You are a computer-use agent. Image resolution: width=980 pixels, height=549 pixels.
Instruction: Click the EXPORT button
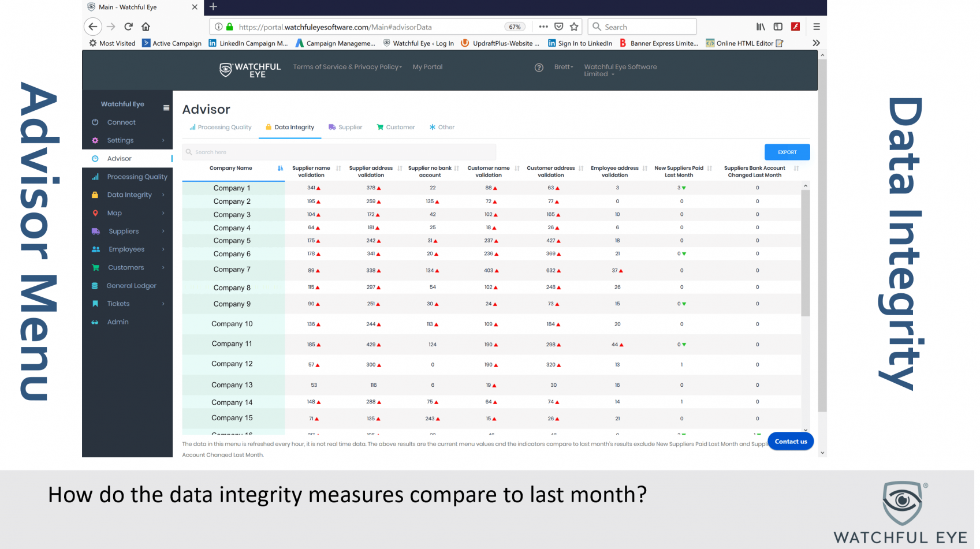pos(787,152)
